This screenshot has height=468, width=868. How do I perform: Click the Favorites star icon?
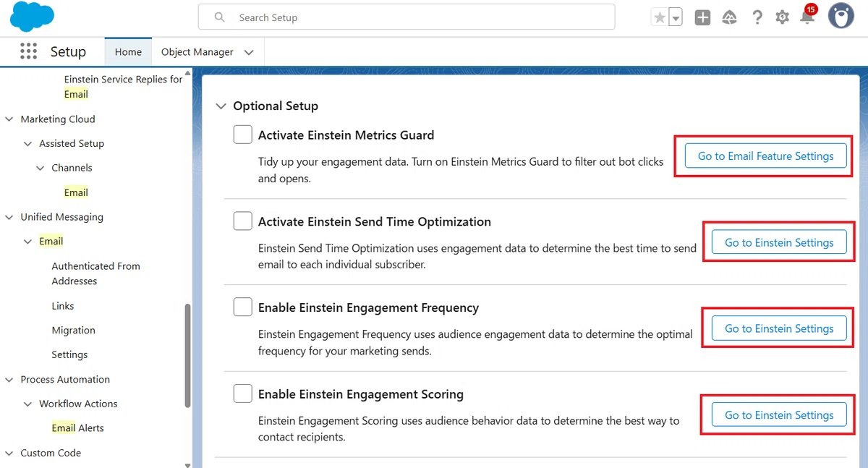pos(659,17)
